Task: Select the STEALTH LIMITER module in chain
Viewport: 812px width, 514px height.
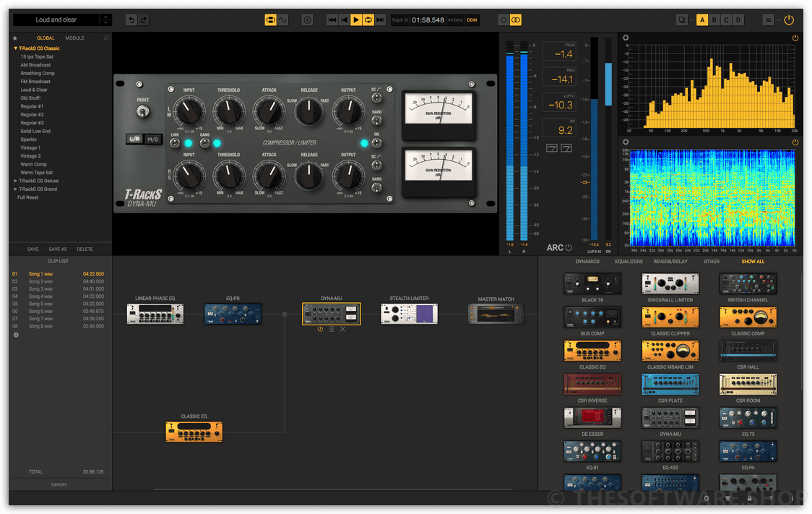Action: point(409,314)
